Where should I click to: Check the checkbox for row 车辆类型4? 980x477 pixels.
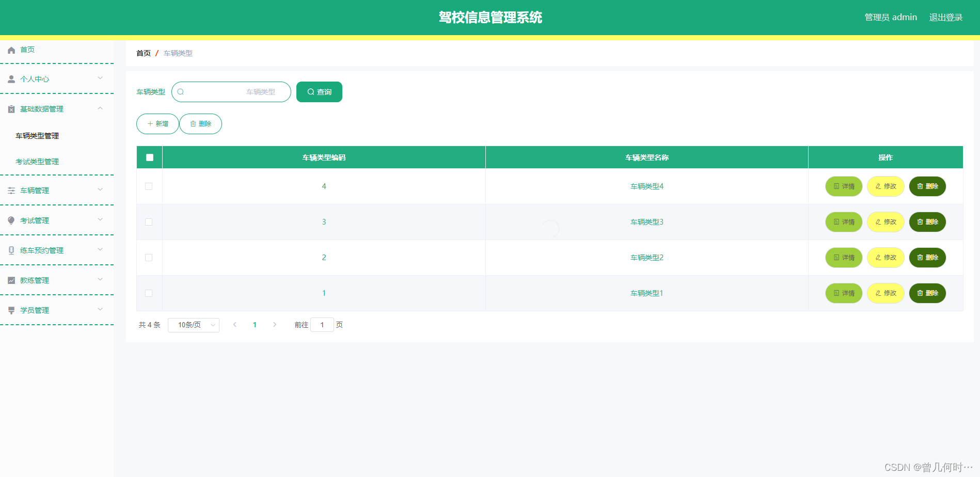149,186
